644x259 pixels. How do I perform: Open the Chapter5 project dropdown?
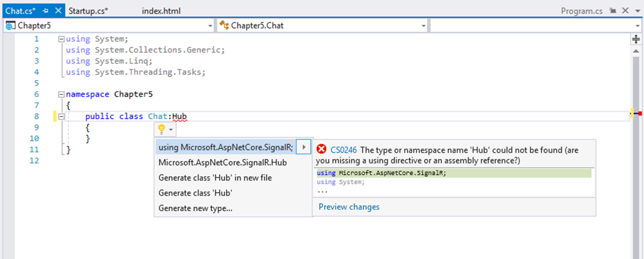click(x=210, y=26)
